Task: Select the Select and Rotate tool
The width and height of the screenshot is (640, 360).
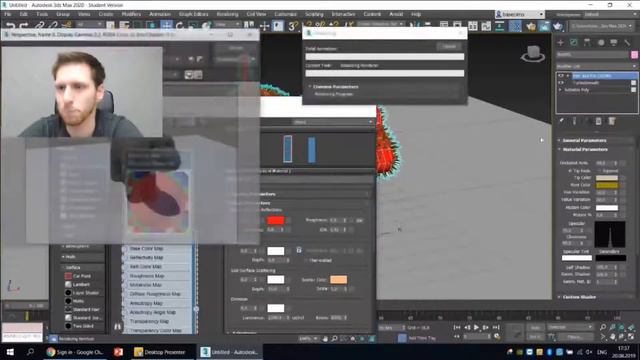Action: (x=180, y=26)
